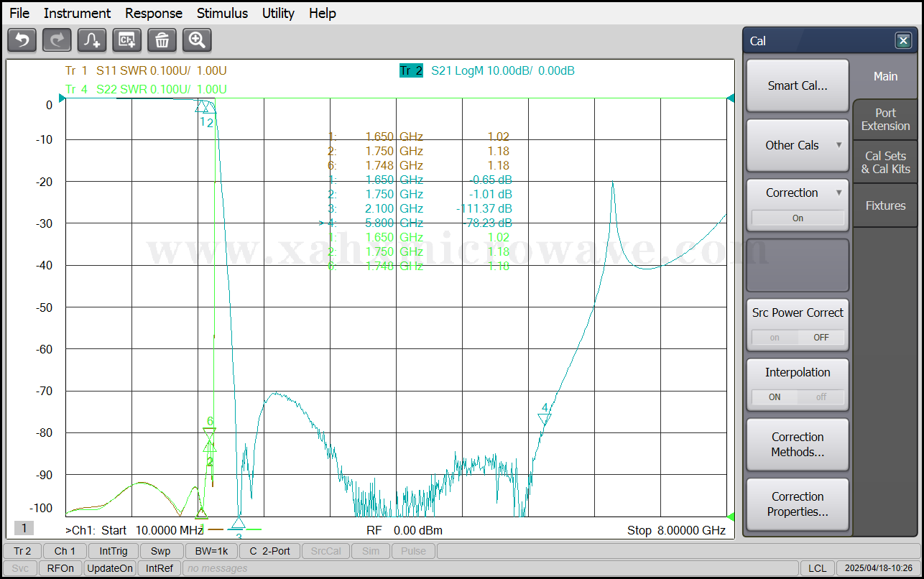Close the Cal panel with X
Viewport: 924px width, 579px height.
903,41
